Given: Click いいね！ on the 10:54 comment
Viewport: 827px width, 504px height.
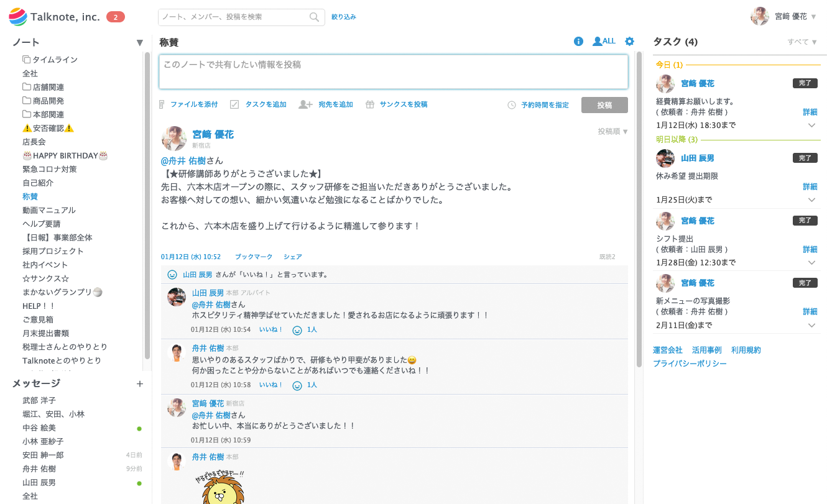Looking at the screenshot, I should pyautogui.click(x=271, y=330).
